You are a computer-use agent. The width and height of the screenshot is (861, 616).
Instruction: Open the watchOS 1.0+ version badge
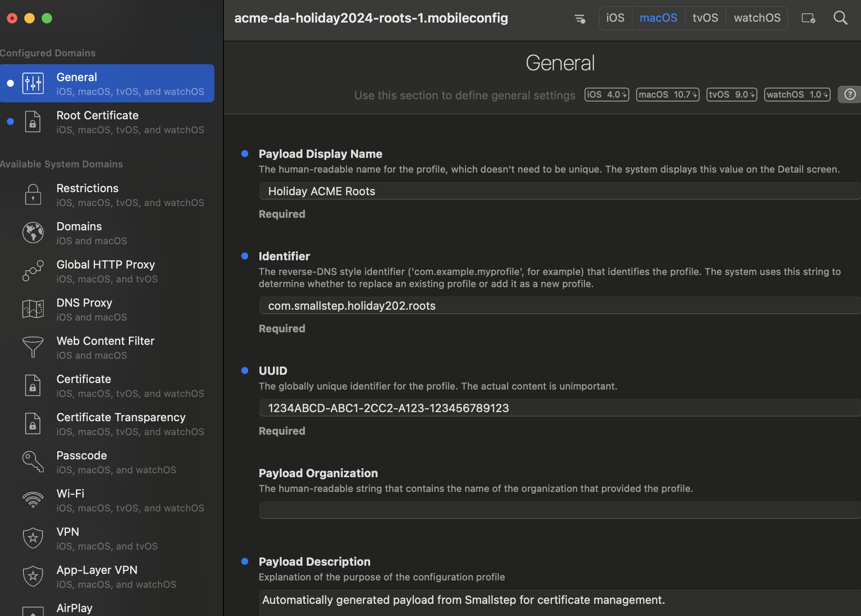coord(797,95)
